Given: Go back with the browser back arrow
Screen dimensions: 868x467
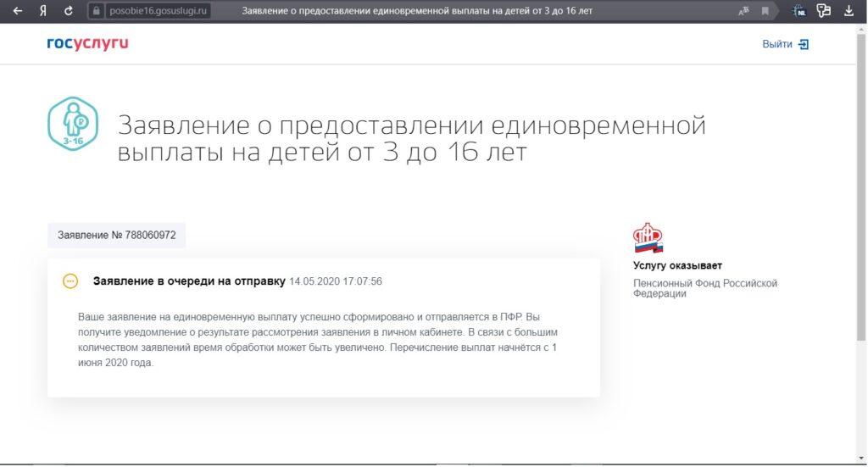Looking at the screenshot, I should tap(18, 10).
